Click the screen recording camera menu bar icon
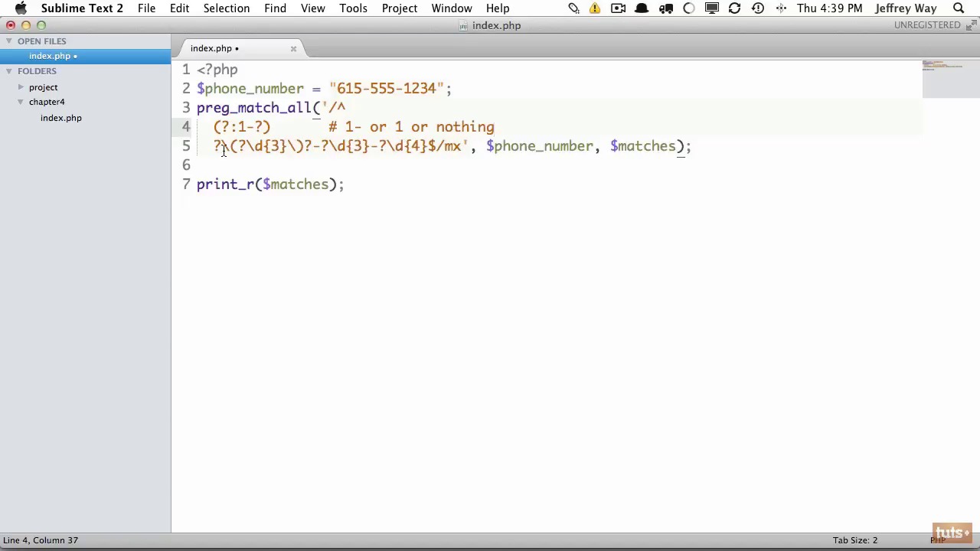Screen dimensions: 980x551 pyautogui.click(x=618, y=8)
